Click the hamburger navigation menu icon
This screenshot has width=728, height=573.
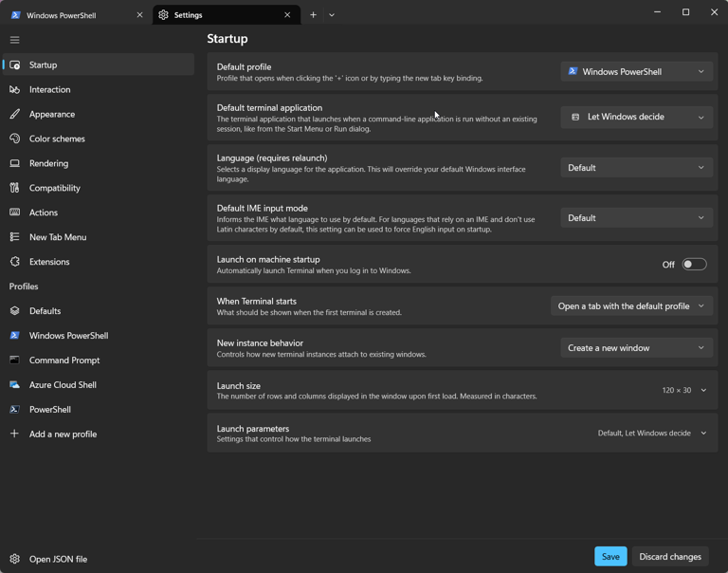coord(15,40)
